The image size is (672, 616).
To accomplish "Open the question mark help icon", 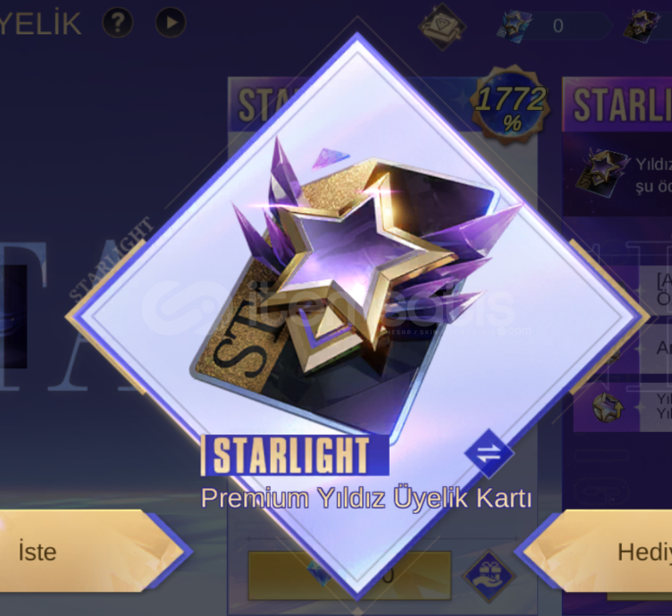I will [117, 21].
